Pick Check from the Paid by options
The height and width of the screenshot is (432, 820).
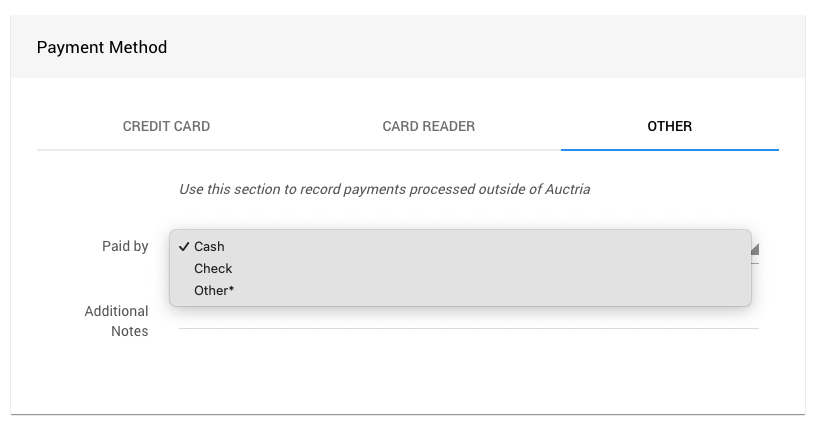[213, 269]
